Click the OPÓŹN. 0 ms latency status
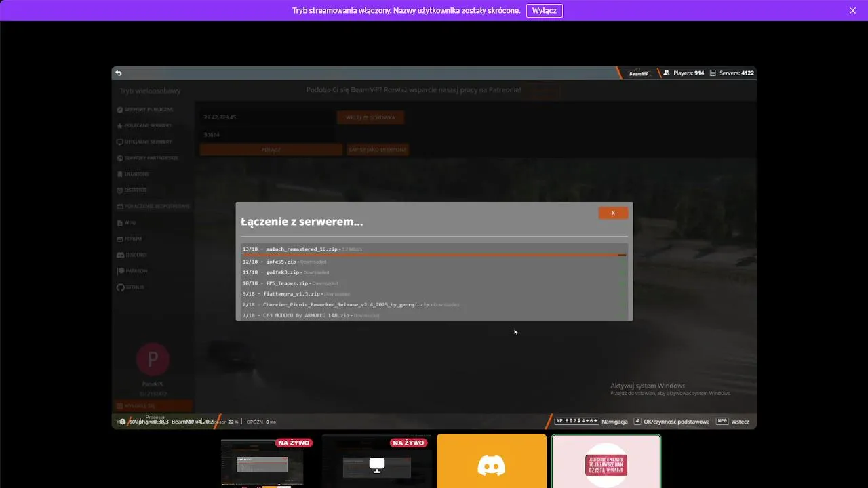 click(261, 422)
